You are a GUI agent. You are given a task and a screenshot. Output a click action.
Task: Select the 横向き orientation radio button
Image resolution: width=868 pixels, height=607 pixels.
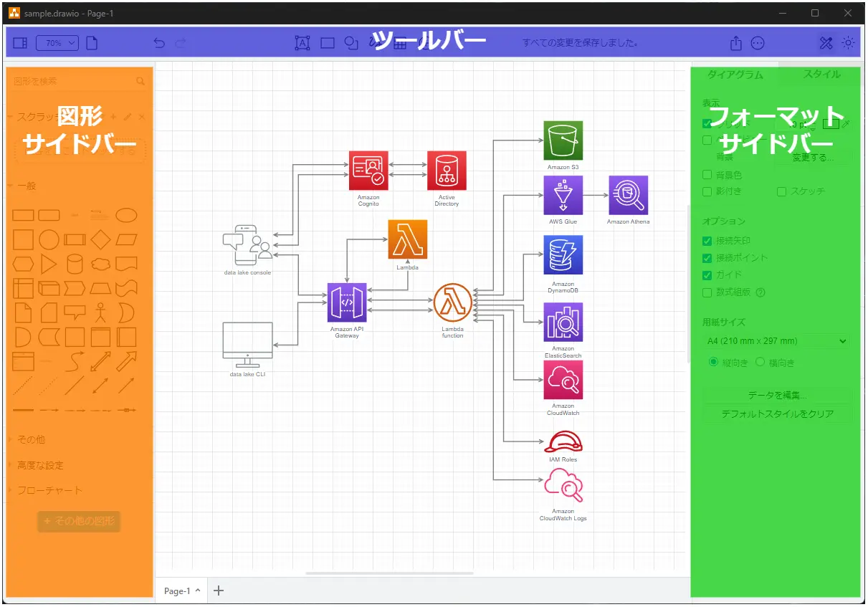point(760,362)
